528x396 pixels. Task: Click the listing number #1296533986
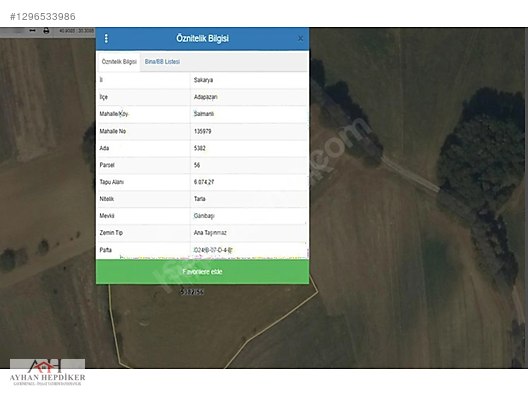[42, 16]
